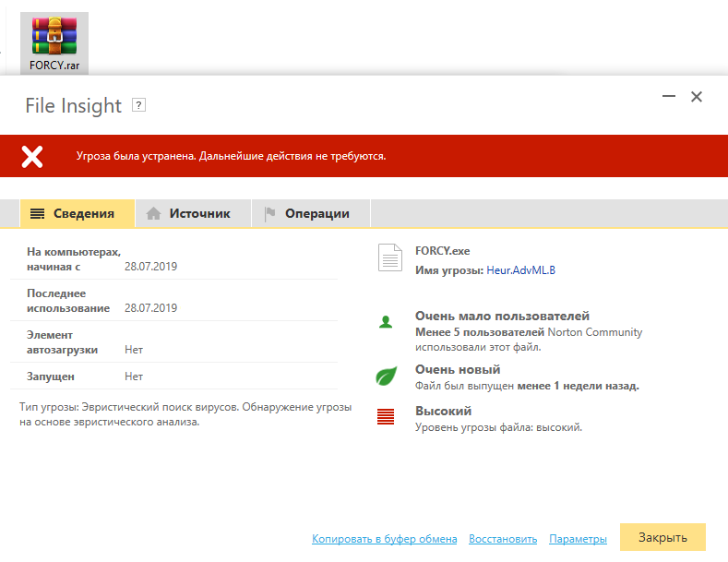Click date value next to 'начиная с'

pos(151,267)
